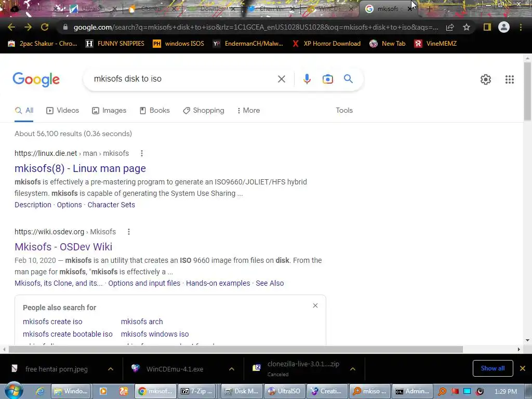
Task: Submit search with the magnifying glass icon
Action: (348, 79)
